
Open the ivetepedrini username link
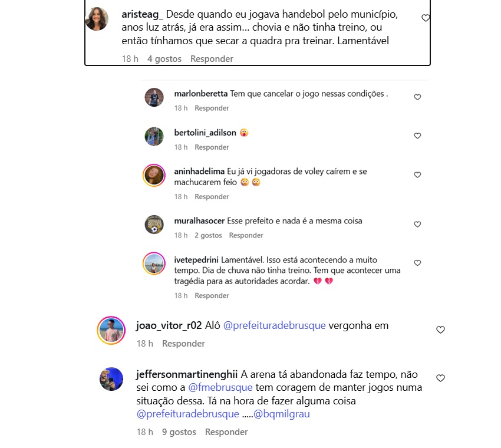click(x=196, y=260)
